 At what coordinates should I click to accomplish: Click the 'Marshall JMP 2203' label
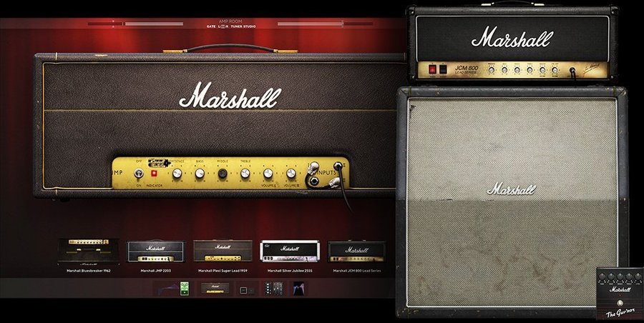[156, 271]
